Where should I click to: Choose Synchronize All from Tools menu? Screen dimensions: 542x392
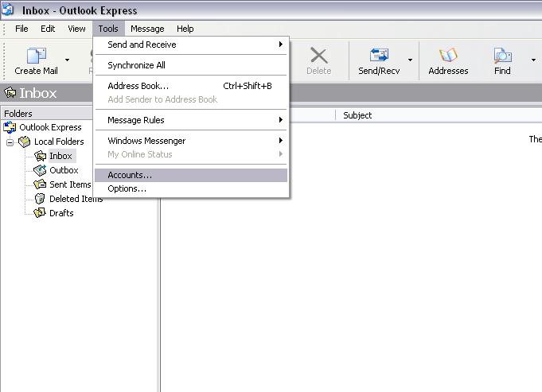tap(191, 65)
